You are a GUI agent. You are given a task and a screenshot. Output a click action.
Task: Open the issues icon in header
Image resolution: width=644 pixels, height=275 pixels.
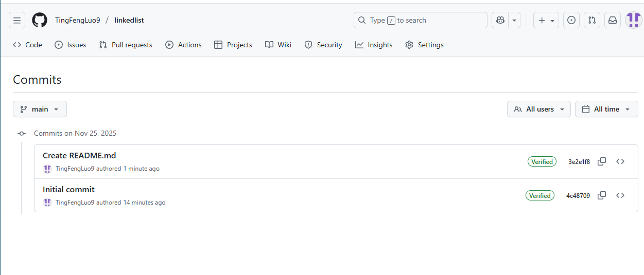(571, 21)
